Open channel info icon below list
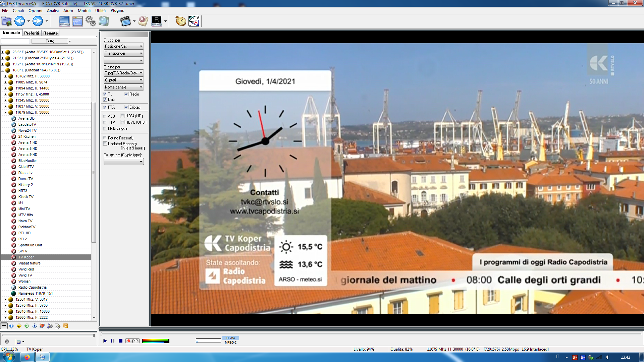 [x=35, y=326]
